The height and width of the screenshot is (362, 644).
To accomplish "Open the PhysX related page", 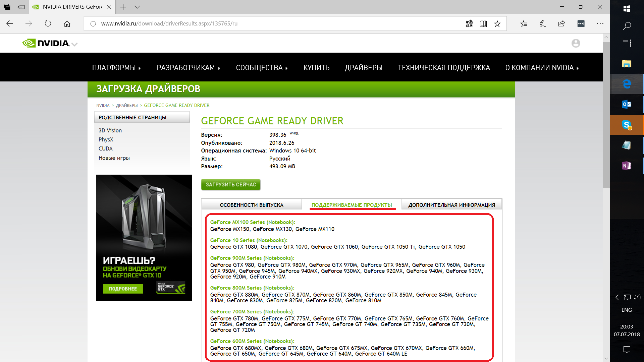I will (x=106, y=139).
